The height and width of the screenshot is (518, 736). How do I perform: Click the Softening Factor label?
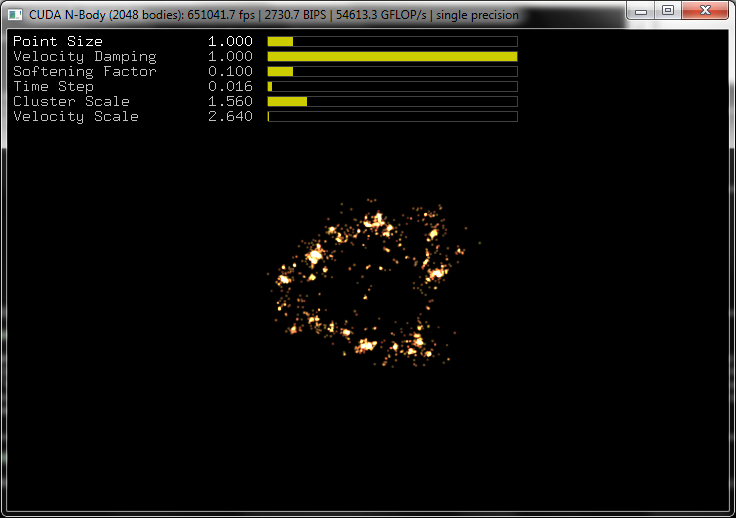click(x=85, y=72)
